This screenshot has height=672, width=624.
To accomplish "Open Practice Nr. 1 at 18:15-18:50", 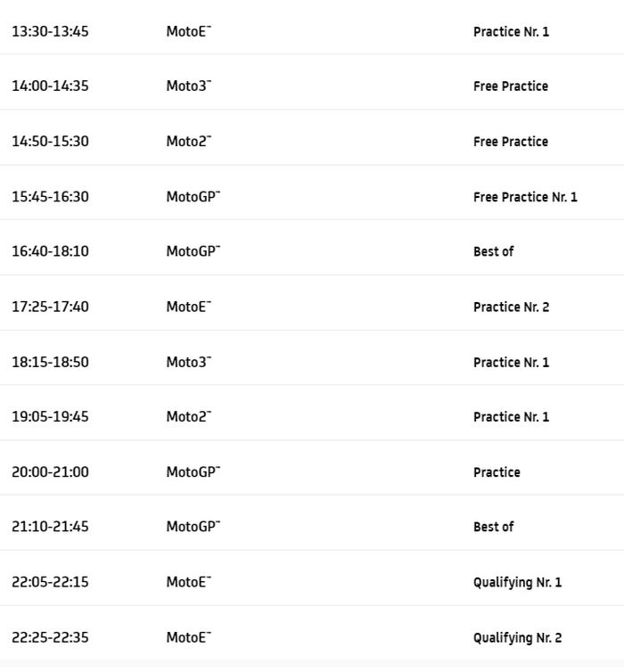I will pos(511,362).
